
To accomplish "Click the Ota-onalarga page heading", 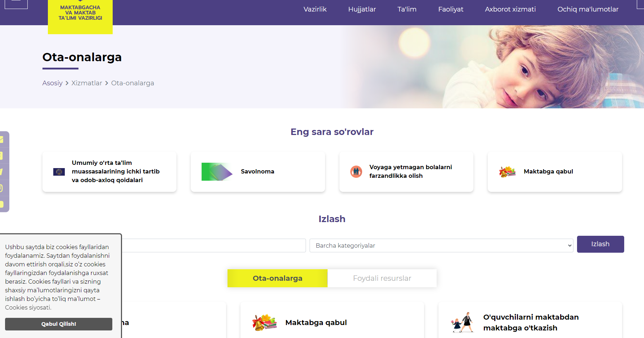I will (82, 57).
